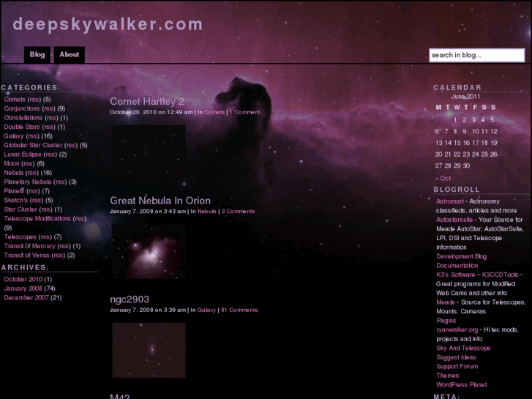Go to previous month « Oct in calendar
532x399 pixels.
[443, 179]
